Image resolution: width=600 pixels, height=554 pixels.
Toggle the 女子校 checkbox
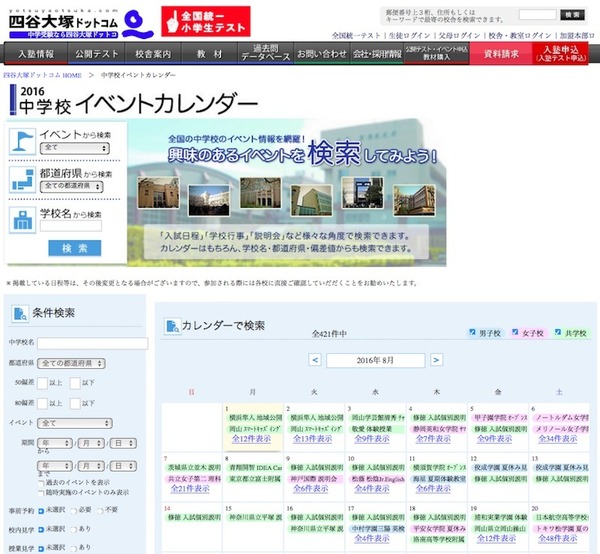tap(515, 333)
